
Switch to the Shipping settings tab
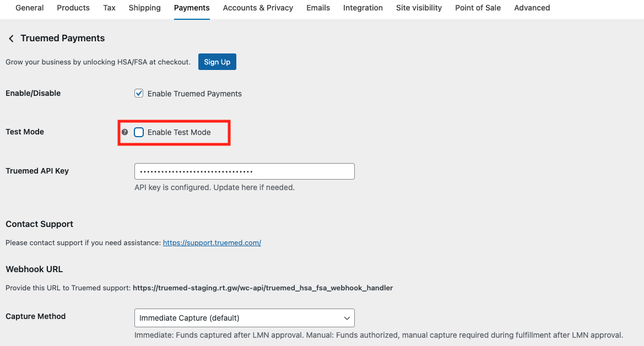[144, 8]
